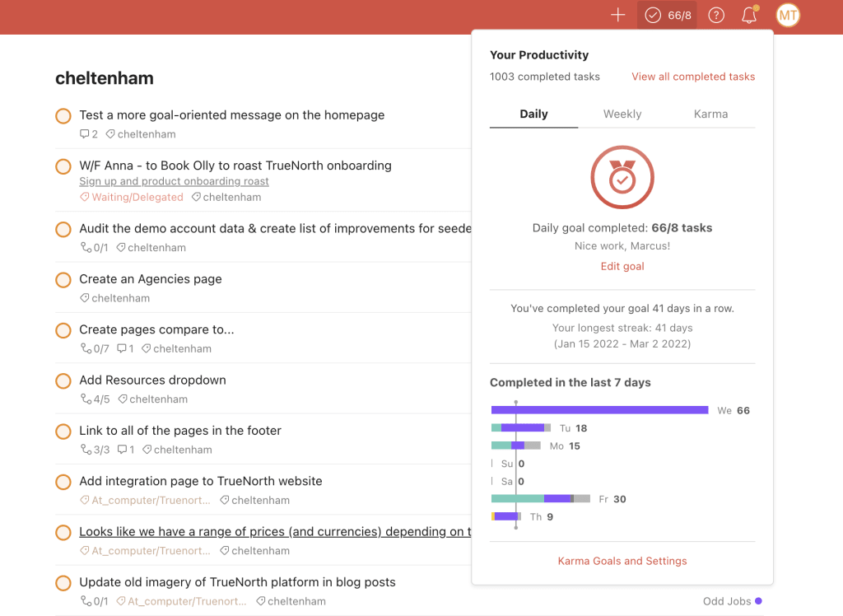Screen dimensions: 843x616
Task: Click cheltenham label under Create an Agencies page
Action: tap(115, 298)
